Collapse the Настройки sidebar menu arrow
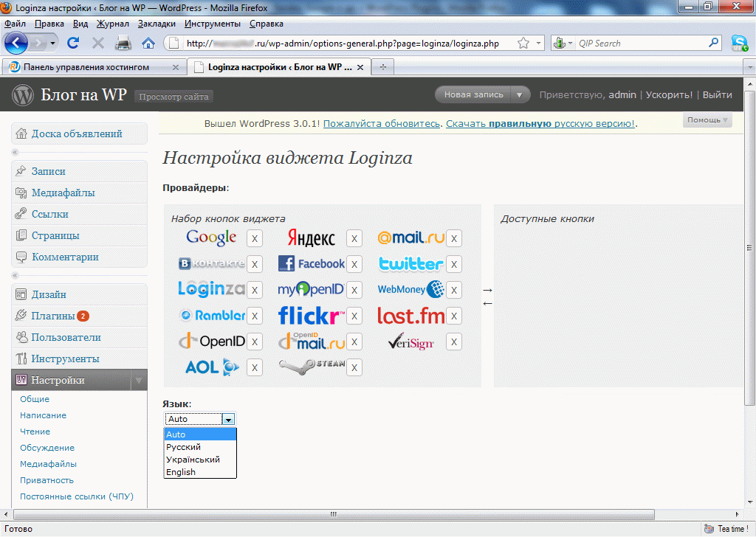 (x=137, y=381)
